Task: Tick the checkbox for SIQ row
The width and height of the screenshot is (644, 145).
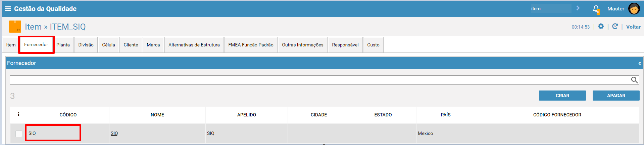Action: (19, 134)
